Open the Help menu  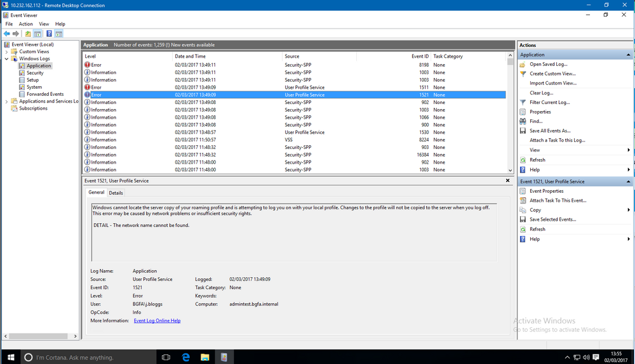60,24
